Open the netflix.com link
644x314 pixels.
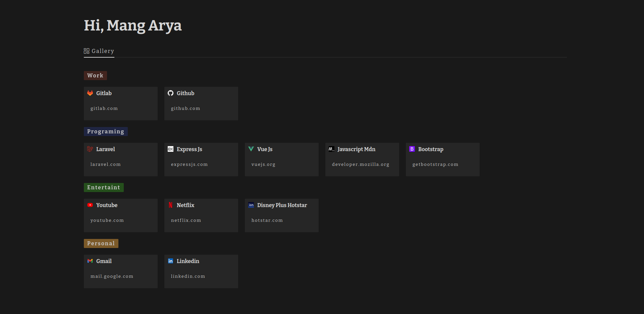click(x=186, y=221)
